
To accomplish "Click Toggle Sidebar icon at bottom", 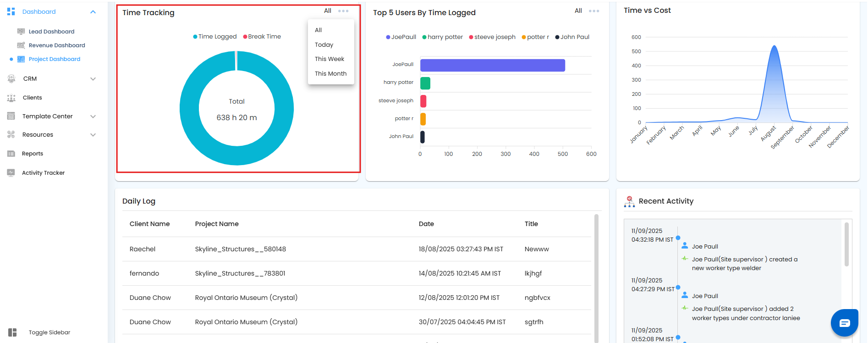I will 12,332.
